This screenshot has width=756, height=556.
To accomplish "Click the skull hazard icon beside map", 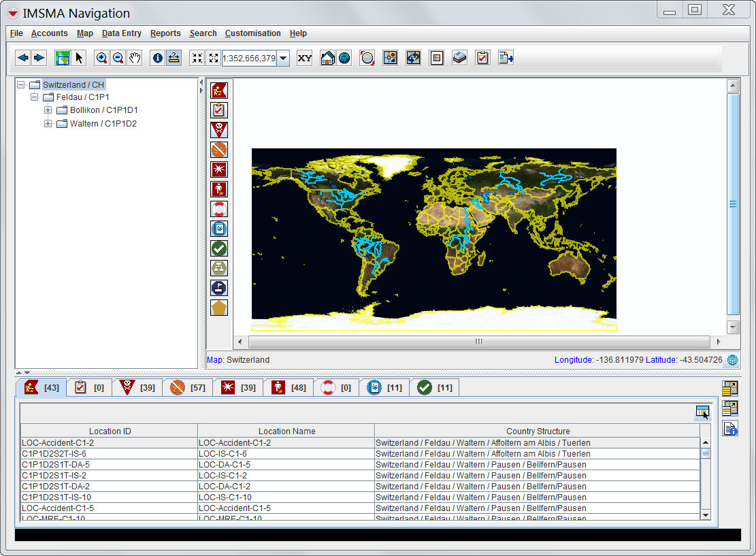I will point(219,130).
